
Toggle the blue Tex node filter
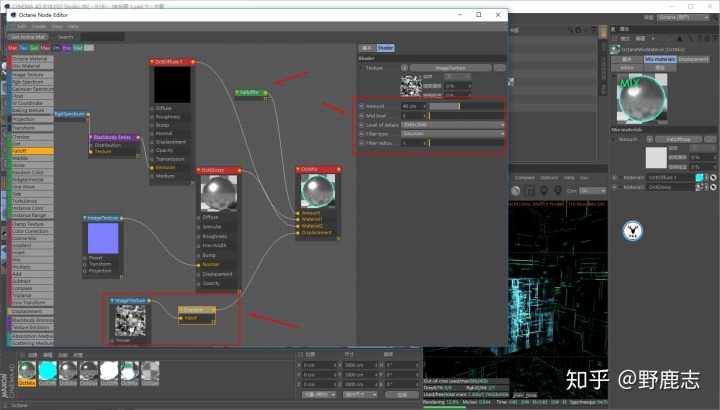coord(23,48)
